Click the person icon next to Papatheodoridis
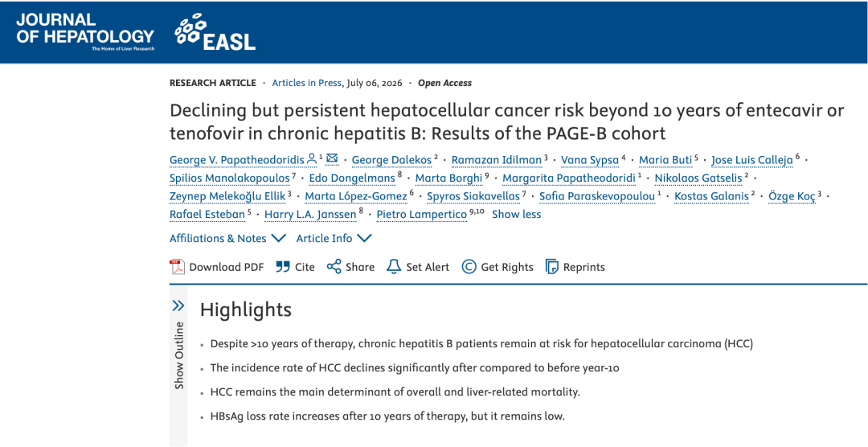The width and height of the screenshot is (868, 447). [x=312, y=159]
